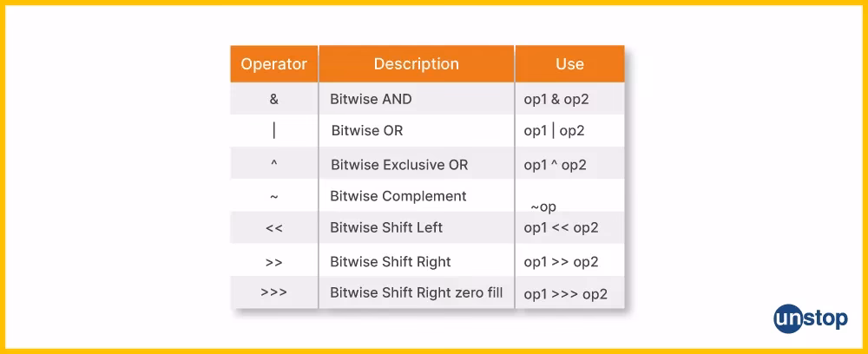Screen dimensions: 868x354
Task: Select the Operator column header
Action: [x=273, y=64]
